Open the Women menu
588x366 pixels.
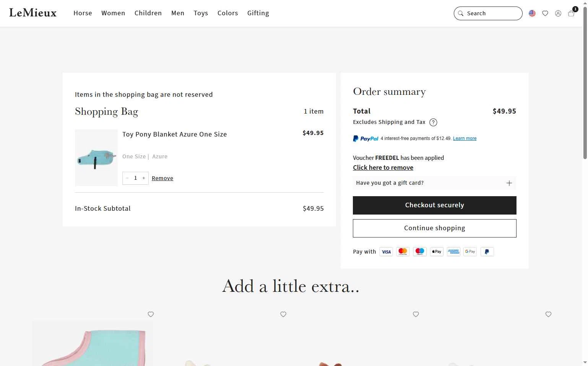(113, 13)
